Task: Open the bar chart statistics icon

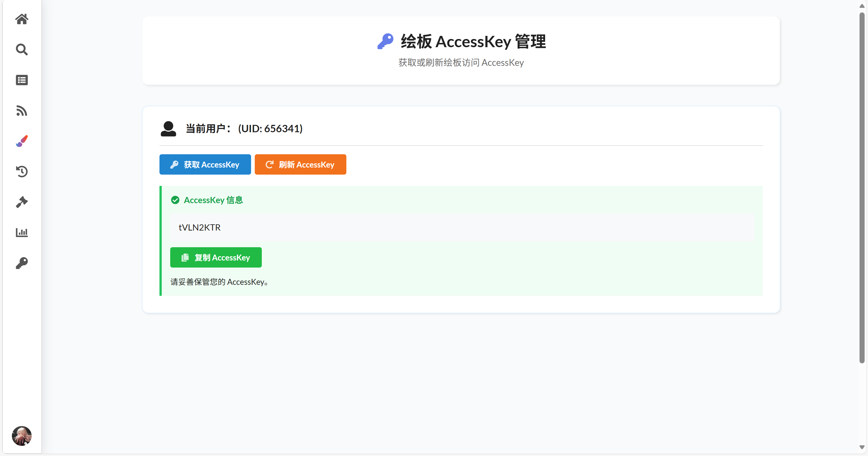Action: (21, 232)
